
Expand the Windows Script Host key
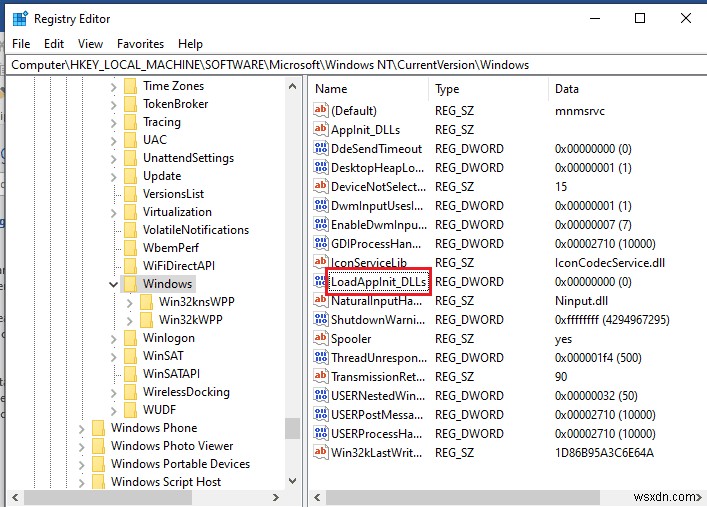click(81, 483)
